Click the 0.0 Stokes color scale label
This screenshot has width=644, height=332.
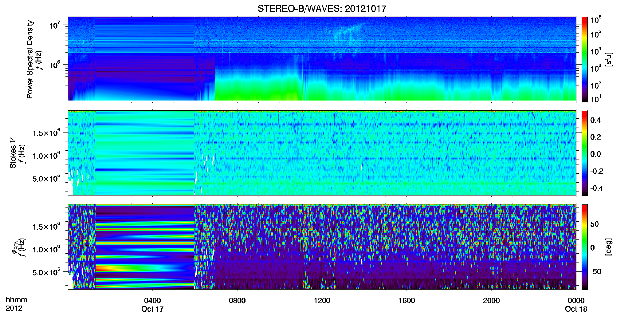pos(595,154)
